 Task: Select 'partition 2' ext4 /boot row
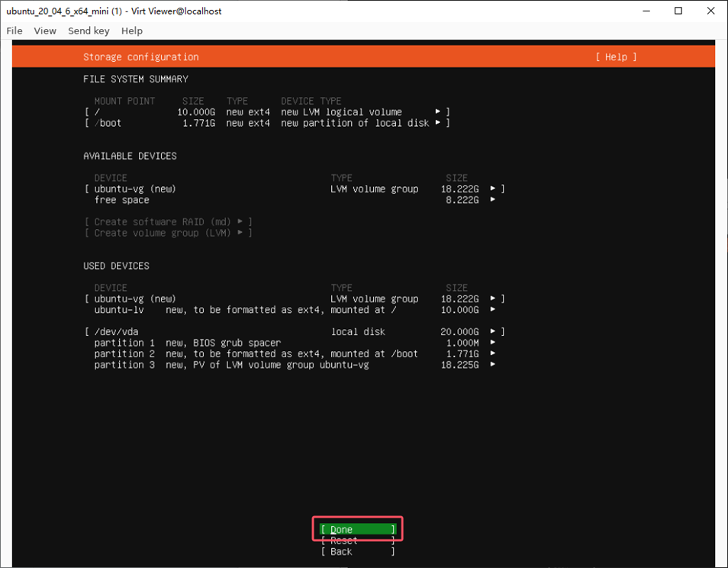pos(295,353)
